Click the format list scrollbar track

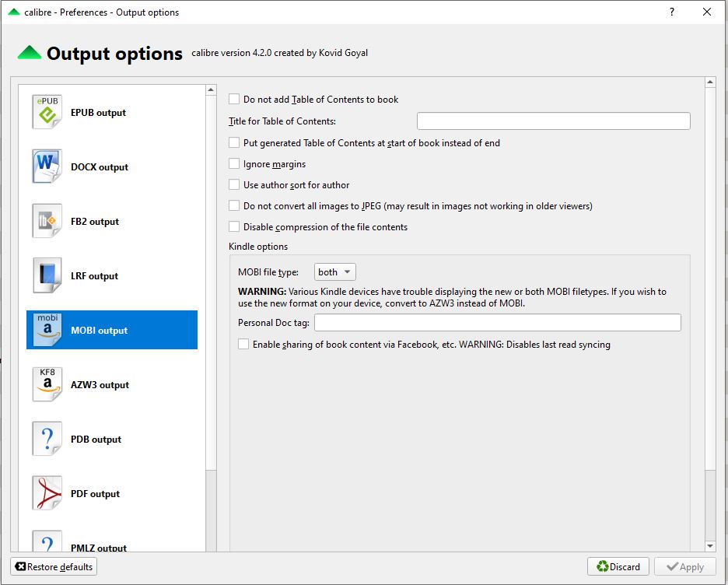(211, 511)
